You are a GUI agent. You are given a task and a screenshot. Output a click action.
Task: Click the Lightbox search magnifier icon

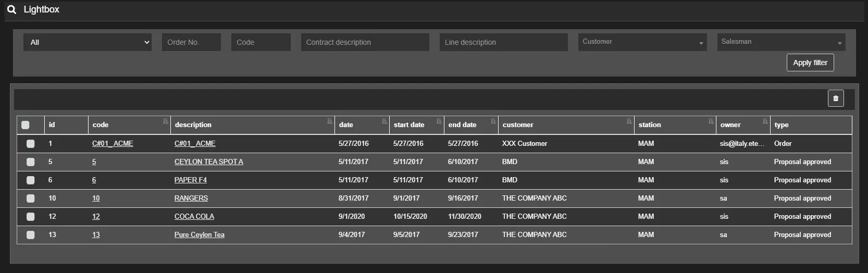[11, 9]
